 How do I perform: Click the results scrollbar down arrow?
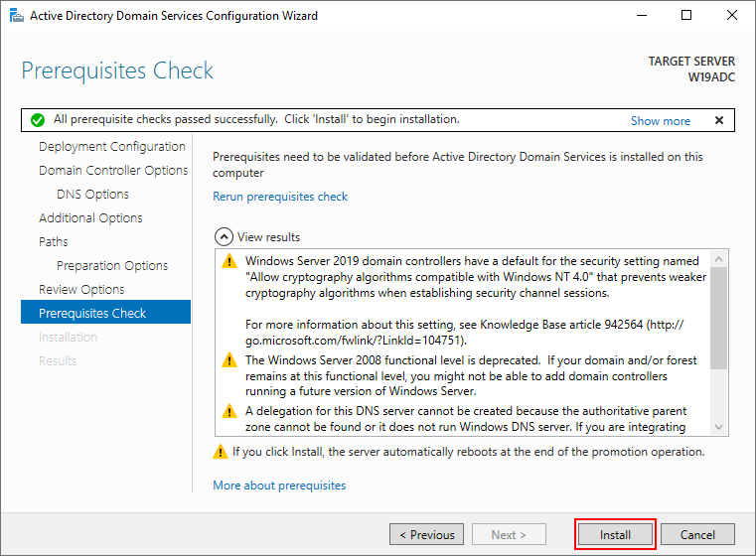point(718,426)
